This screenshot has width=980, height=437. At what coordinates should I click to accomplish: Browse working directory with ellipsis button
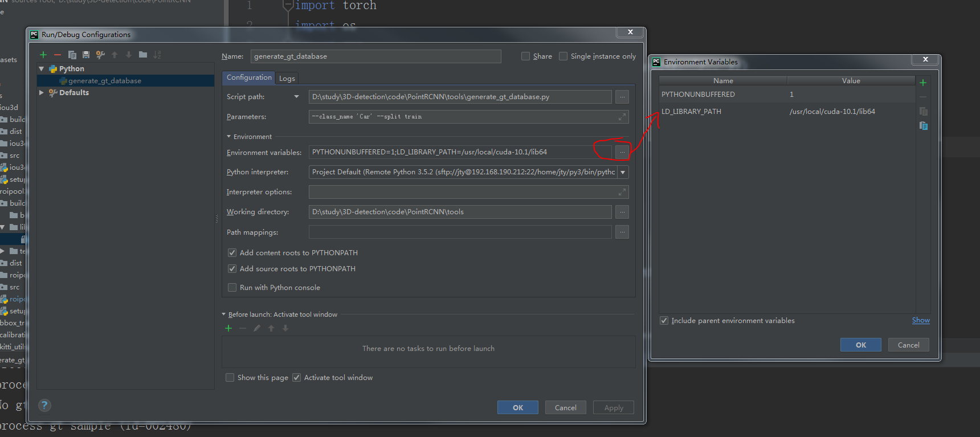622,212
